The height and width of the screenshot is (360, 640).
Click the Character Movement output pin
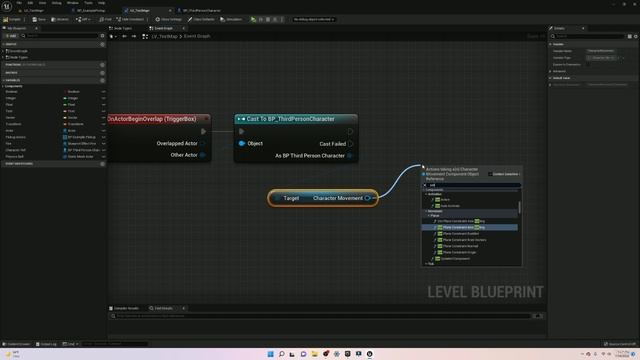pos(367,198)
